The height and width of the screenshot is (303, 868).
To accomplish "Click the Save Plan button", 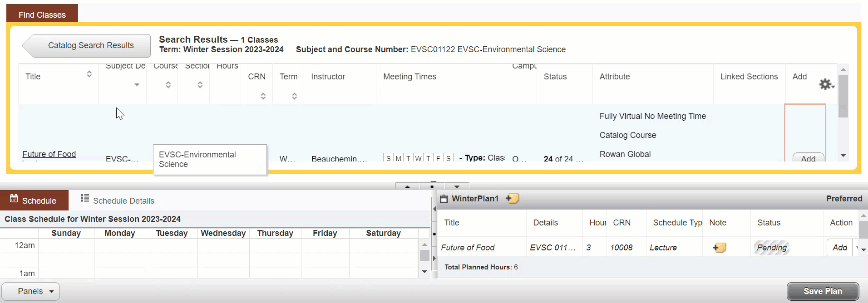I will [822, 291].
